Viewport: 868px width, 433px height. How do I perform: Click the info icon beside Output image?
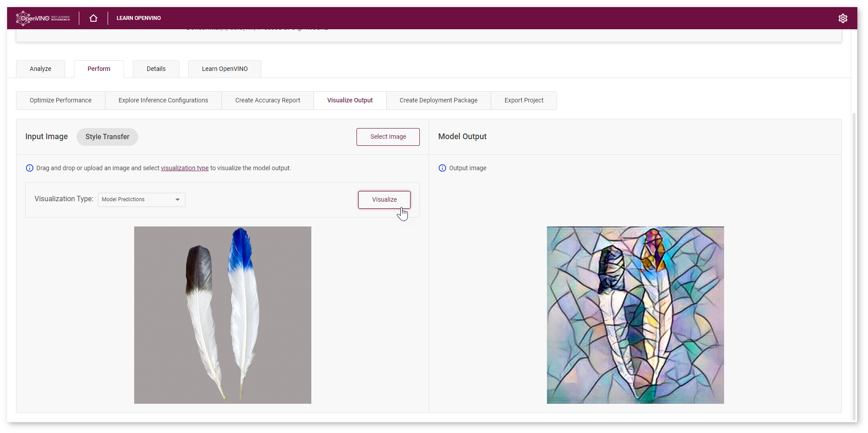click(x=442, y=168)
